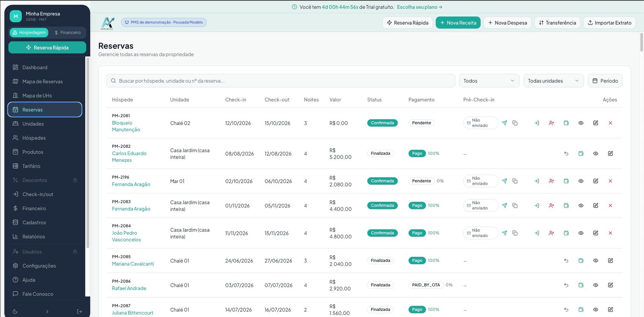The height and width of the screenshot is (317, 644).
Task: Open Escolha seu plano link
Action: [419, 7]
